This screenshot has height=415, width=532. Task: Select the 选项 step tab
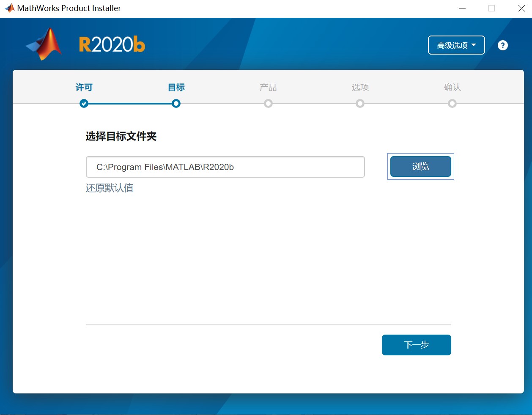pos(360,87)
